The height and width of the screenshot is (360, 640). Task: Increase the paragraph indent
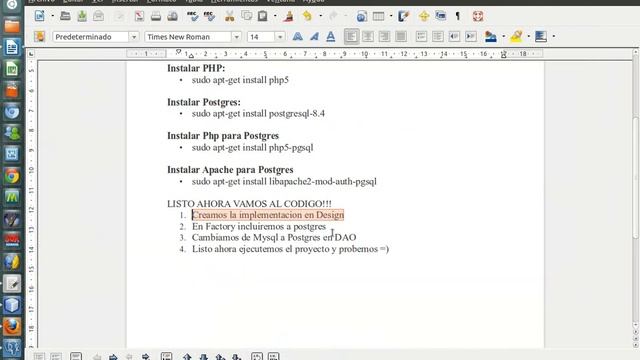471,36
